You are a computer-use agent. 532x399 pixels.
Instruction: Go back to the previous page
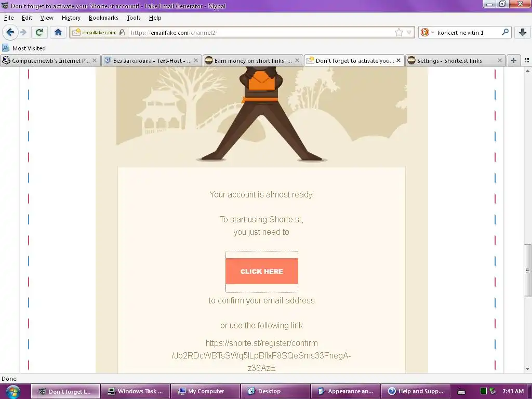[x=10, y=33]
